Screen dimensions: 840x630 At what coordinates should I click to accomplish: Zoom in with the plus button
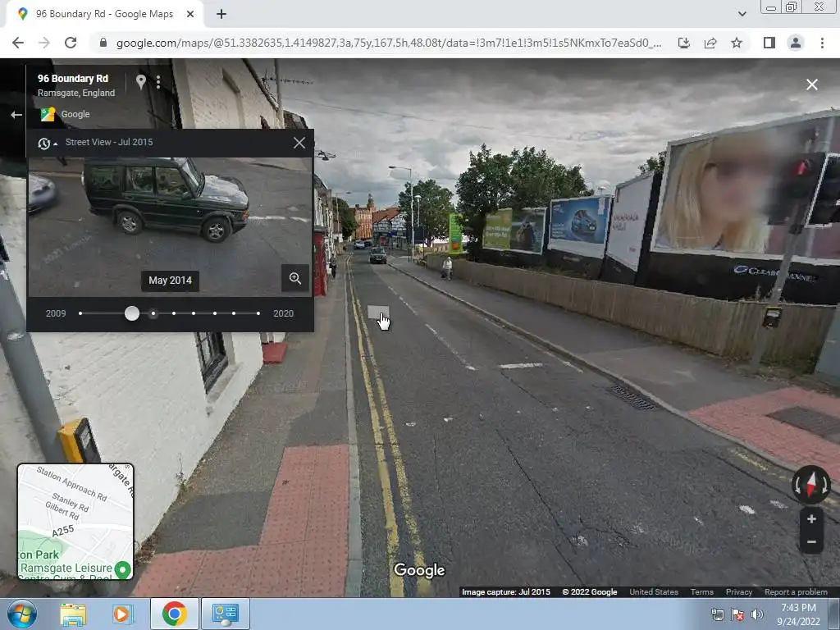coord(811,518)
